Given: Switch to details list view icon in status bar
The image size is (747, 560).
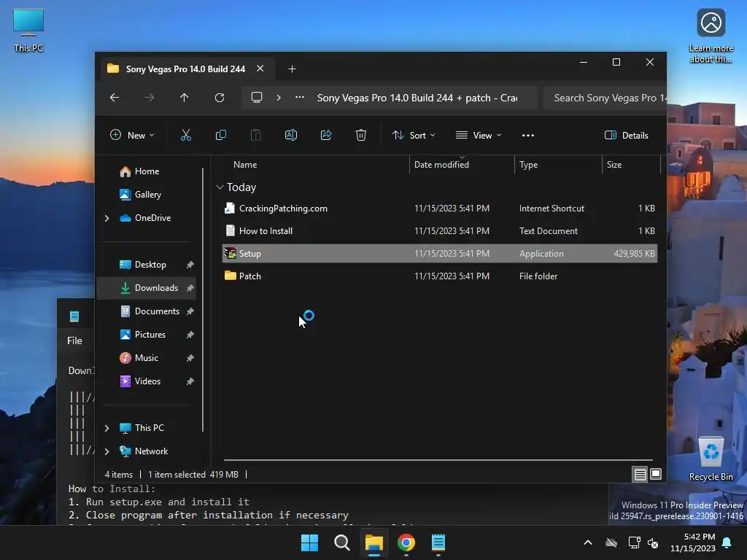Looking at the screenshot, I should point(640,474).
